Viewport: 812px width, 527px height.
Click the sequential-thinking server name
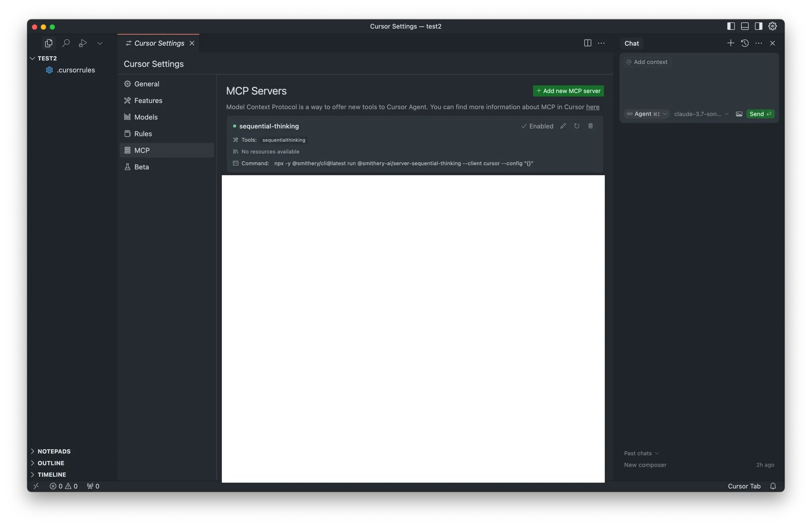[269, 126]
